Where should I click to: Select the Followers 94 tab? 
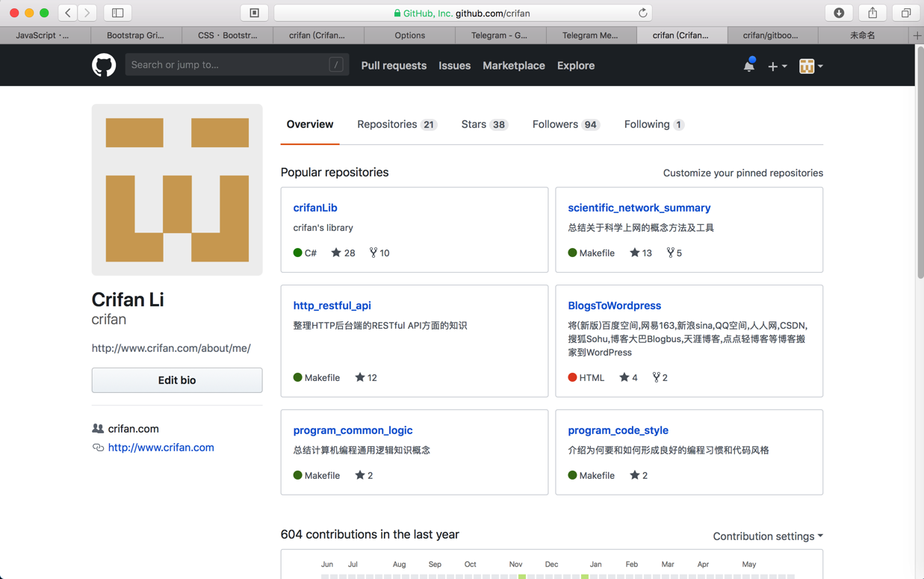(x=566, y=125)
